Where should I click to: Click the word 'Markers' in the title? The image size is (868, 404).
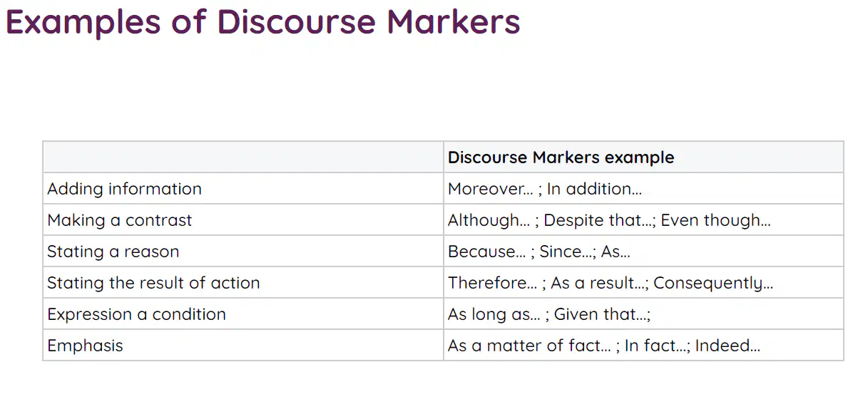point(454,22)
